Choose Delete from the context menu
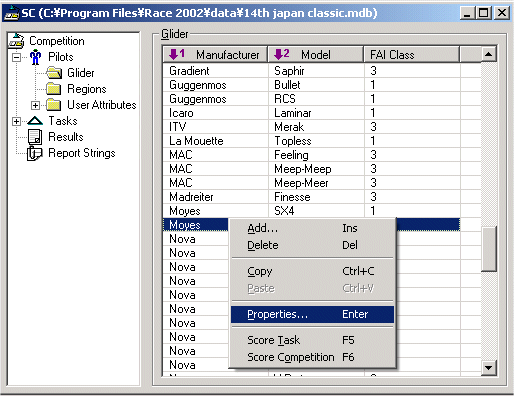Screen dimensions: 514x396 312,245
